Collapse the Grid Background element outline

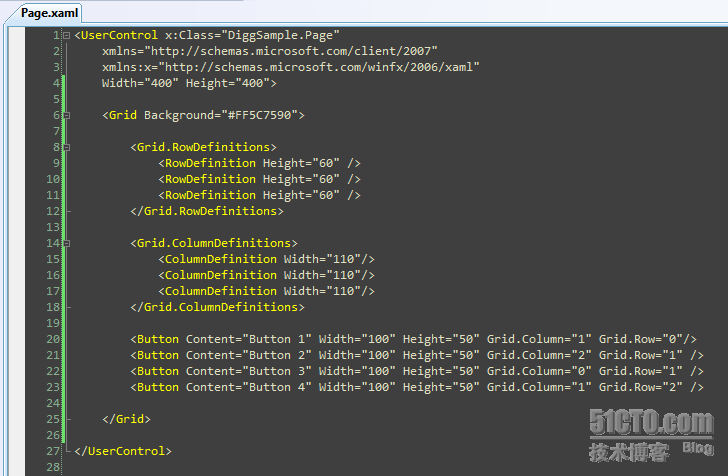(66, 115)
